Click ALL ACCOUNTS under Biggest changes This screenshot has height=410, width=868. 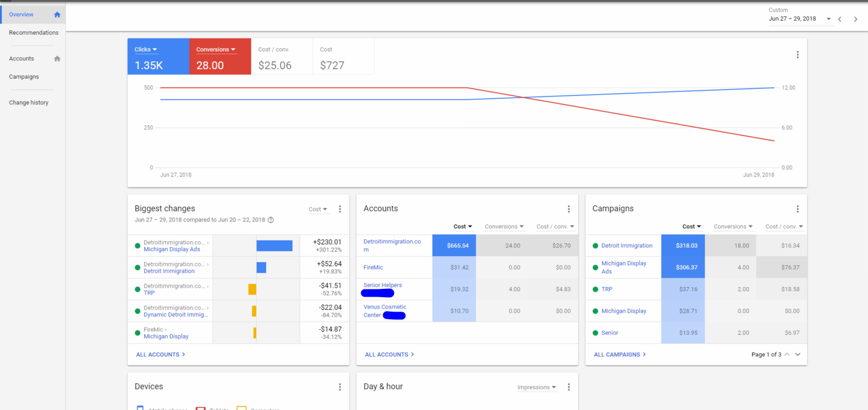pos(161,354)
